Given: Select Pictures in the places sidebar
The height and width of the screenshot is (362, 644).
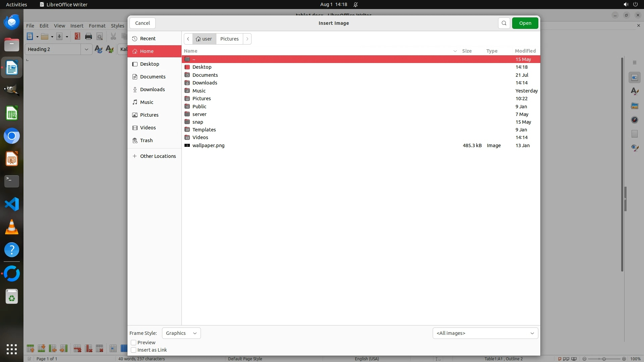Looking at the screenshot, I should [x=149, y=115].
